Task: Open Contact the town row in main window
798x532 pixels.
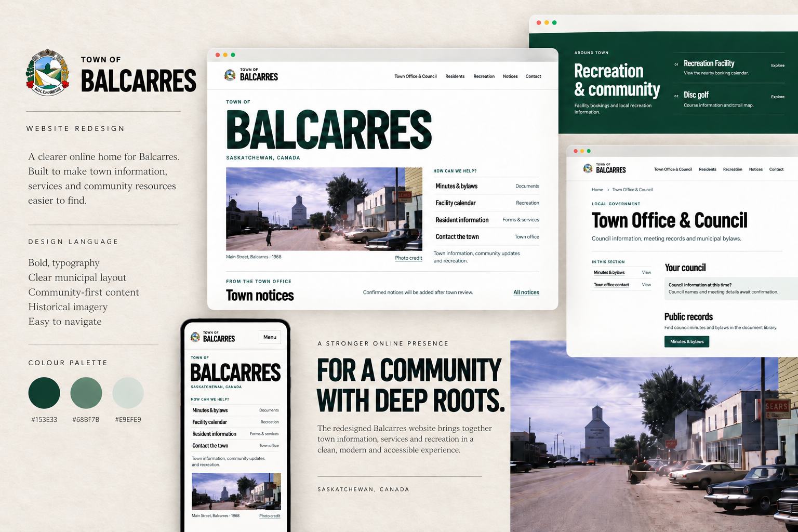Action: (x=487, y=236)
